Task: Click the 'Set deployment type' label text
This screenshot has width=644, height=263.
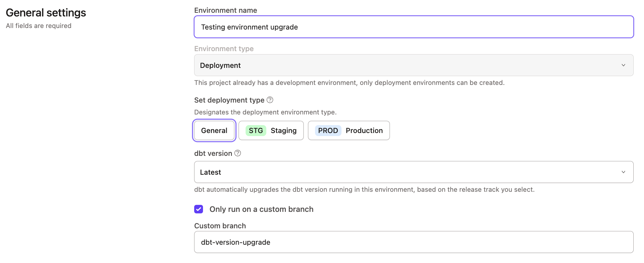Action: coord(229,100)
